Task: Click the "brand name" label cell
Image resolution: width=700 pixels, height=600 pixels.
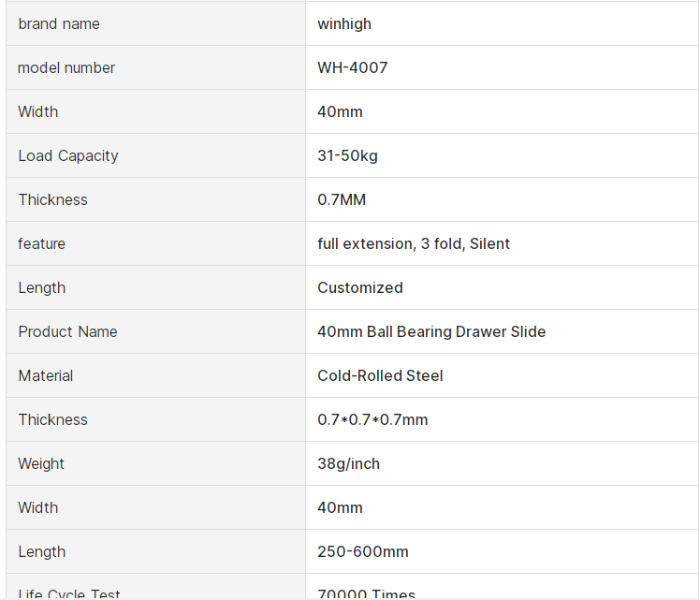Action: tap(59, 23)
